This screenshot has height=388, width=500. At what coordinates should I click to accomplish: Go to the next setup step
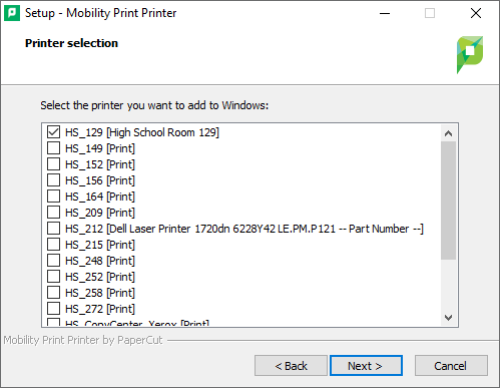(x=366, y=366)
